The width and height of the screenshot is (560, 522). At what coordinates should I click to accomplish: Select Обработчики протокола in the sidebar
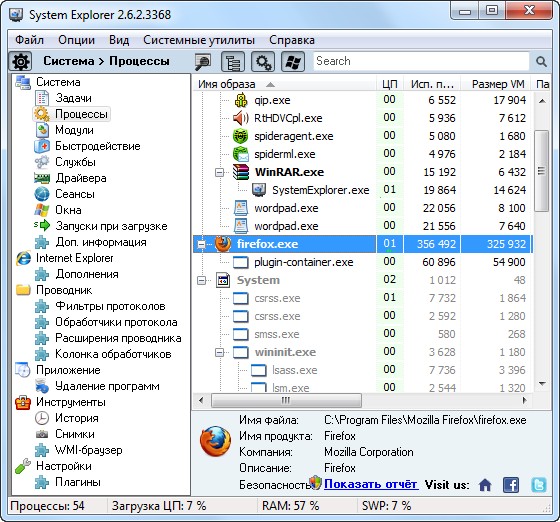tap(116, 322)
